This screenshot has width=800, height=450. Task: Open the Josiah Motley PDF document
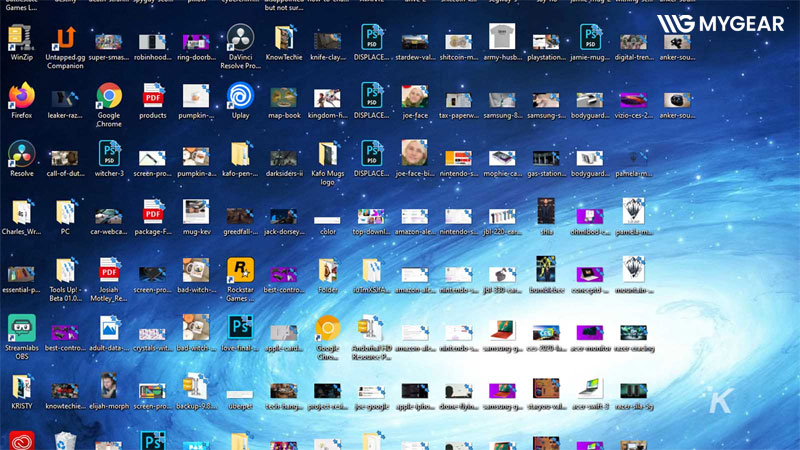(109, 270)
